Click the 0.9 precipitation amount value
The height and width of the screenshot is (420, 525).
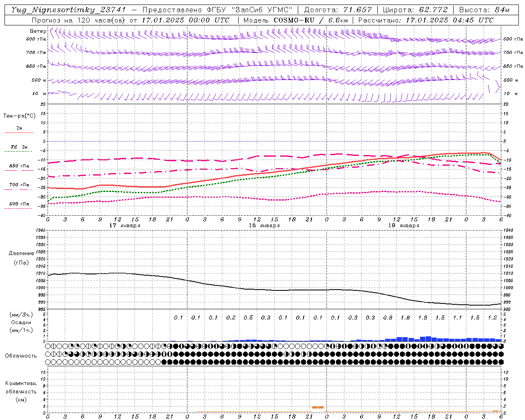pyautogui.click(x=388, y=317)
